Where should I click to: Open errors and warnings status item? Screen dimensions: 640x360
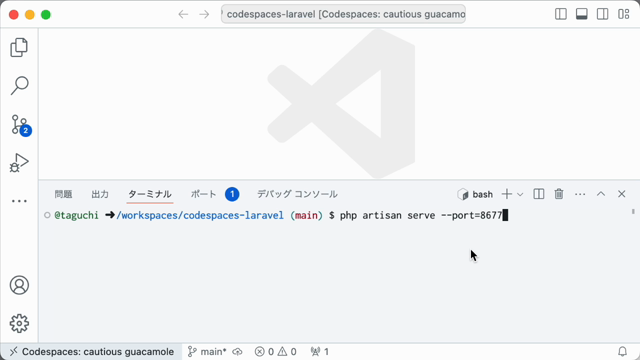point(276,351)
